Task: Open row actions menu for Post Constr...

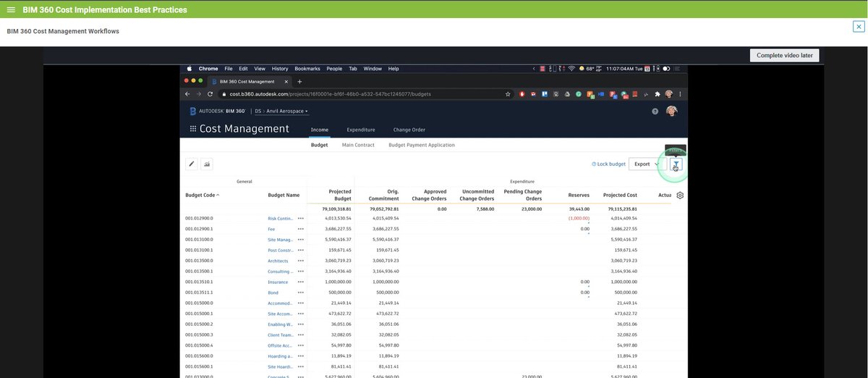Action: (x=300, y=250)
